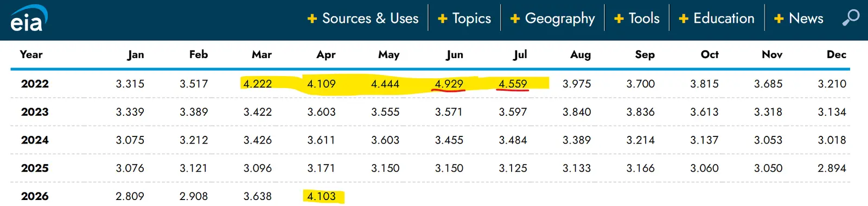Expand the Topics menu
The width and height of the screenshot is (868, 206).
point(464,18)
